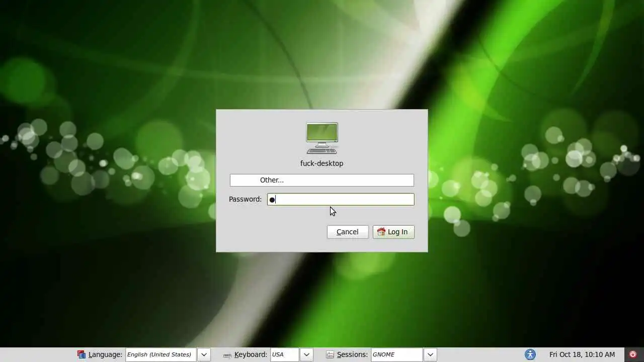Open the Sessions dropdown arrow
The width and height of the screenshot is (644, 362).
click(x=430, y=354)
